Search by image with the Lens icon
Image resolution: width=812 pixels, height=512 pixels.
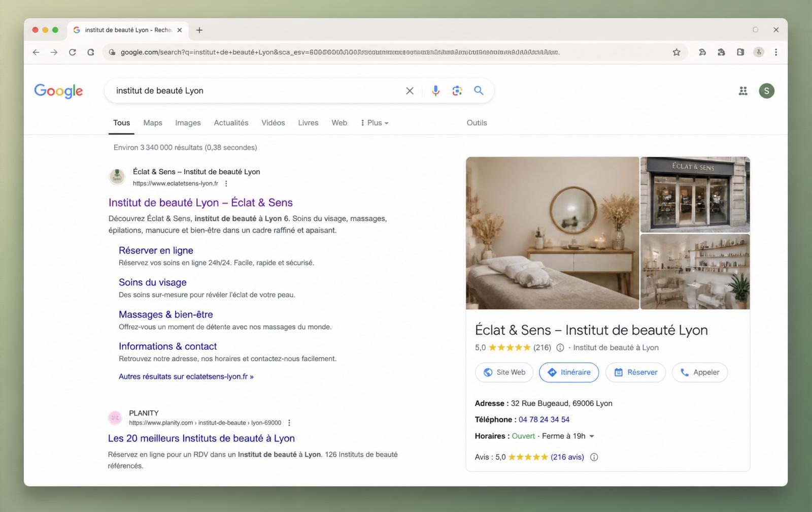(x=457, y=91)
